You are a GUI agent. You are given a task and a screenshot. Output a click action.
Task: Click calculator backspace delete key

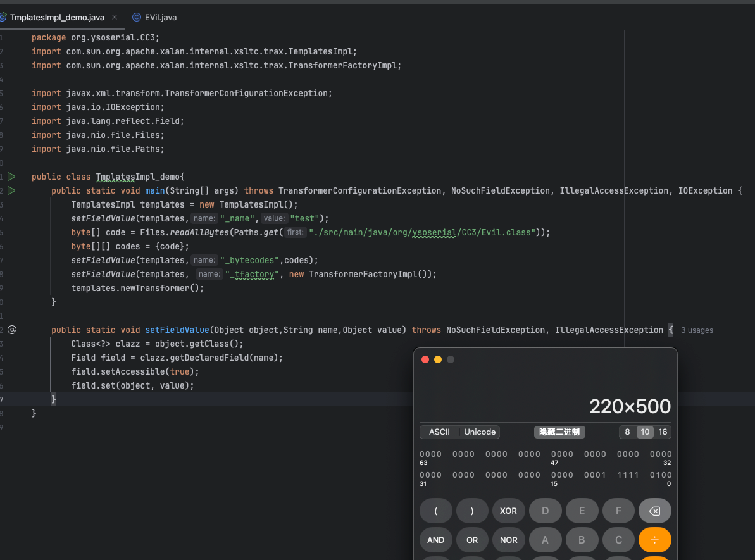point(655,511)
